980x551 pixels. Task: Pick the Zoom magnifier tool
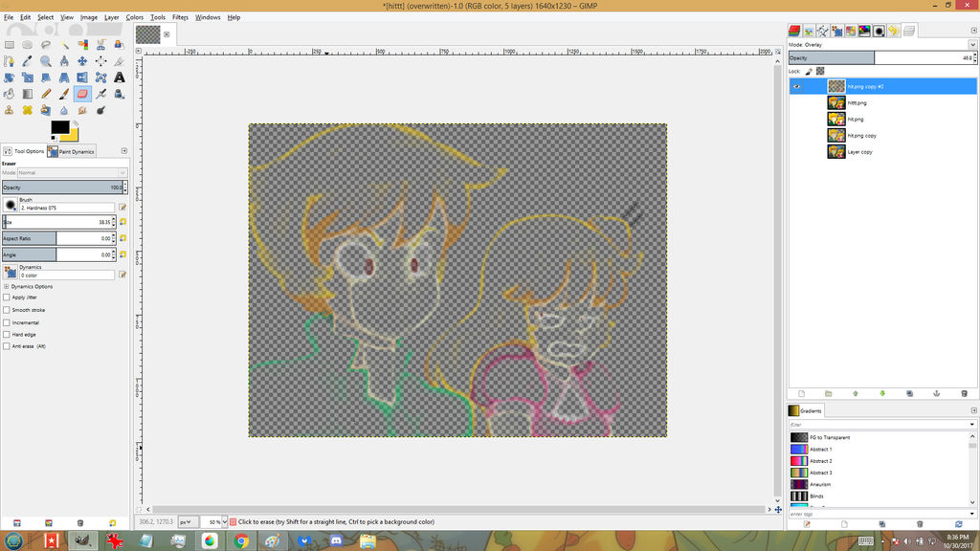click(45, 61)
